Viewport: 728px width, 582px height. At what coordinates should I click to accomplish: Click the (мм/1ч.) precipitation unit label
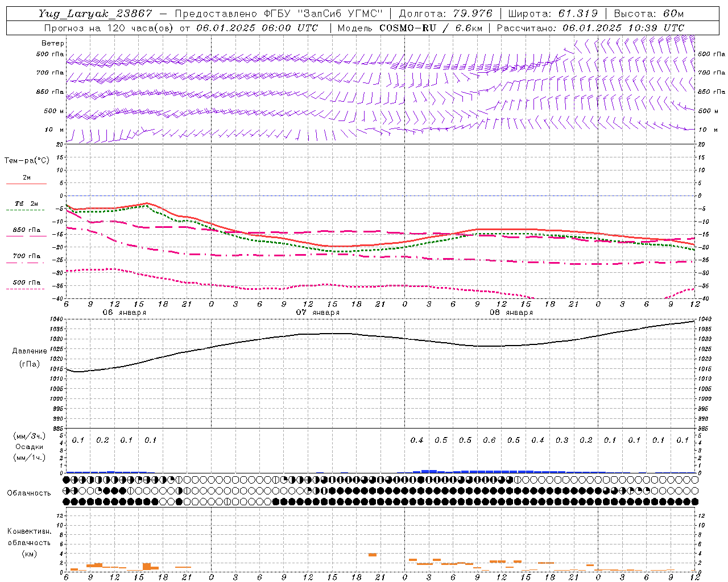(30, 458)
